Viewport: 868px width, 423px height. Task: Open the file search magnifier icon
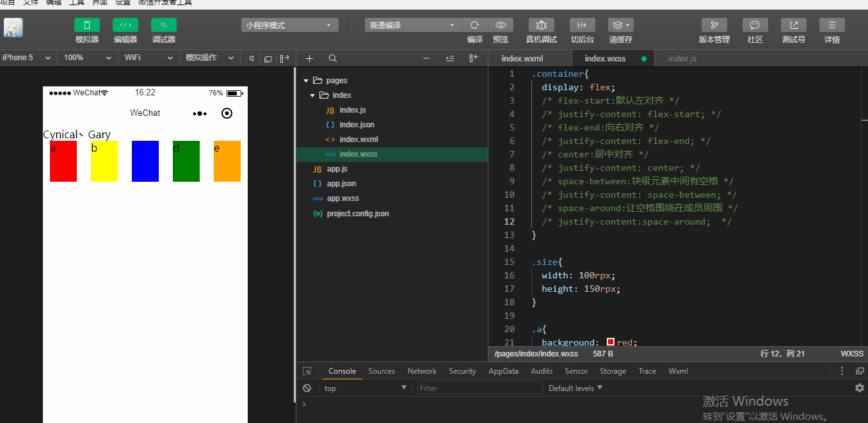333,58
